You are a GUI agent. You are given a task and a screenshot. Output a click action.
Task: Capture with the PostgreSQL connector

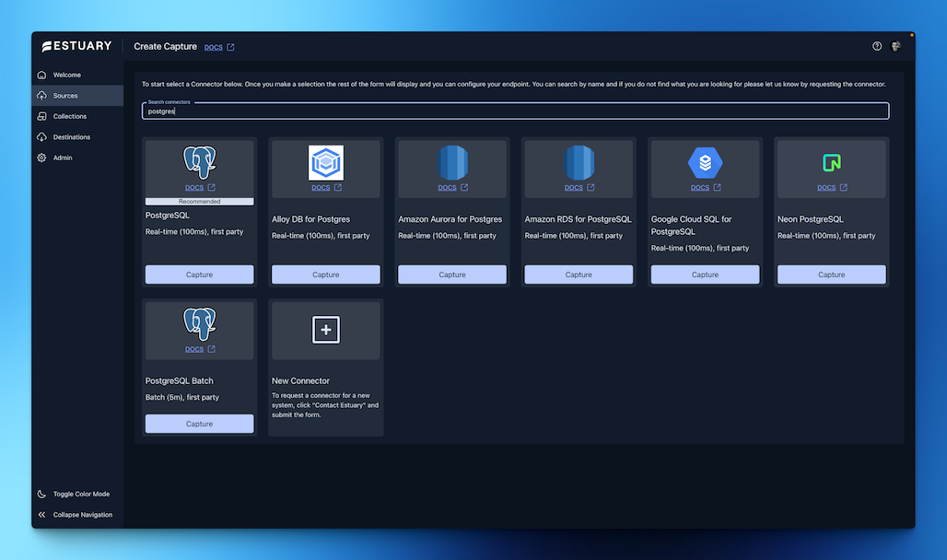pos(199,274)
